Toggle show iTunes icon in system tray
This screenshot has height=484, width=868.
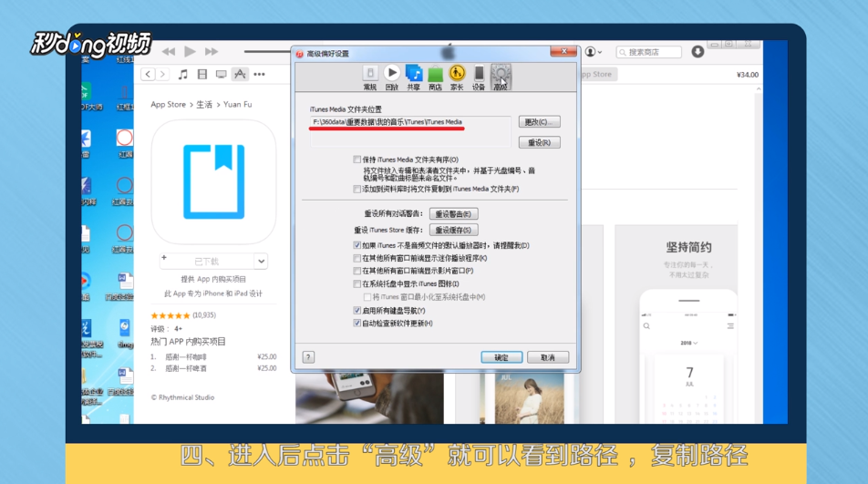tap(357, 283)
